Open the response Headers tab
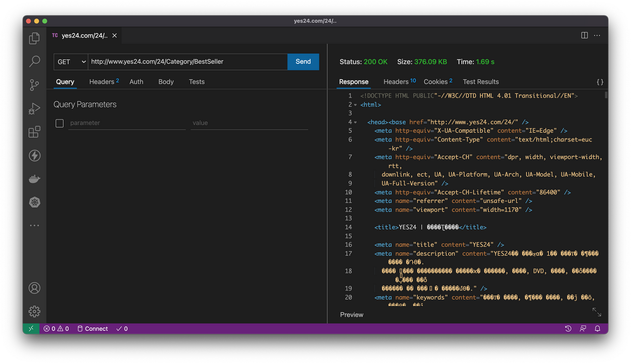 [x=400, y=82]
